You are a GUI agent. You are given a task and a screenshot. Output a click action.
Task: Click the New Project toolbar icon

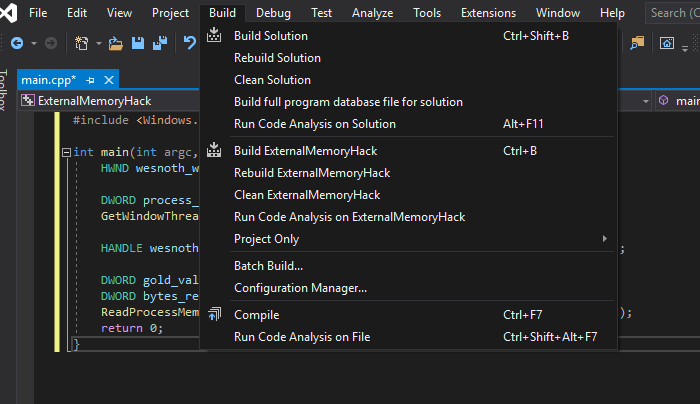[x=82, y=43]
